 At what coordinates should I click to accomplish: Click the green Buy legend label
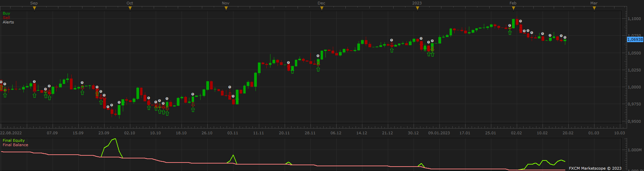(6, 13)
